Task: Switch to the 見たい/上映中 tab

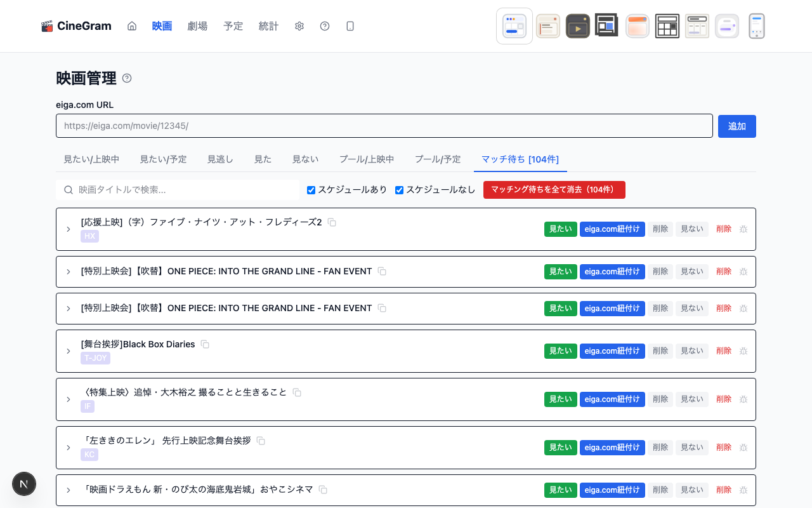Action: (x=91, y=159)
